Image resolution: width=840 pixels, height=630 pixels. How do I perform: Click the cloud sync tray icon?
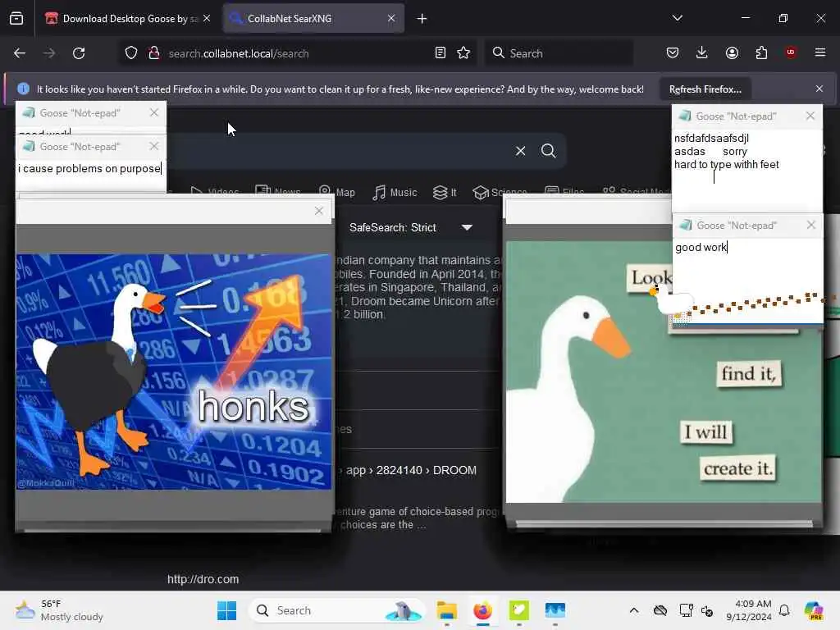[x=660, y=610]
